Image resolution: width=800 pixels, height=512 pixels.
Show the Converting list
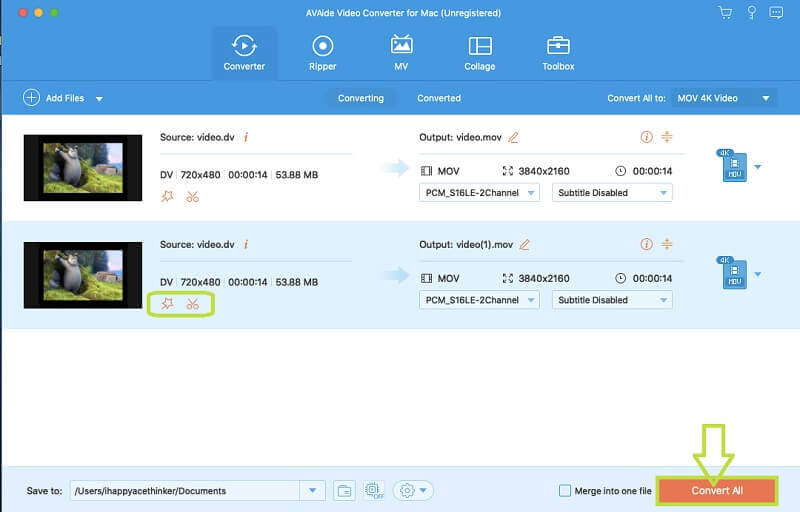(x=361, y=98)
